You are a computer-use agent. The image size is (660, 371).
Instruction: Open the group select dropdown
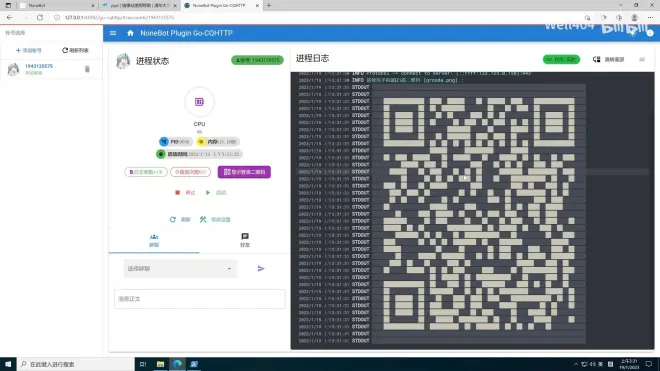pos(180,268)
